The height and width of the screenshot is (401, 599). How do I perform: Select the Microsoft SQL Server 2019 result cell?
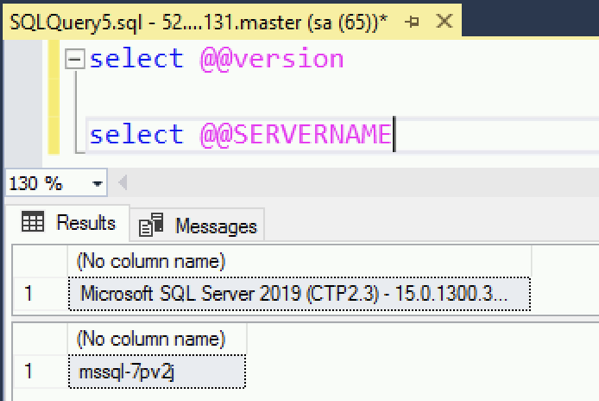[300, 294]
